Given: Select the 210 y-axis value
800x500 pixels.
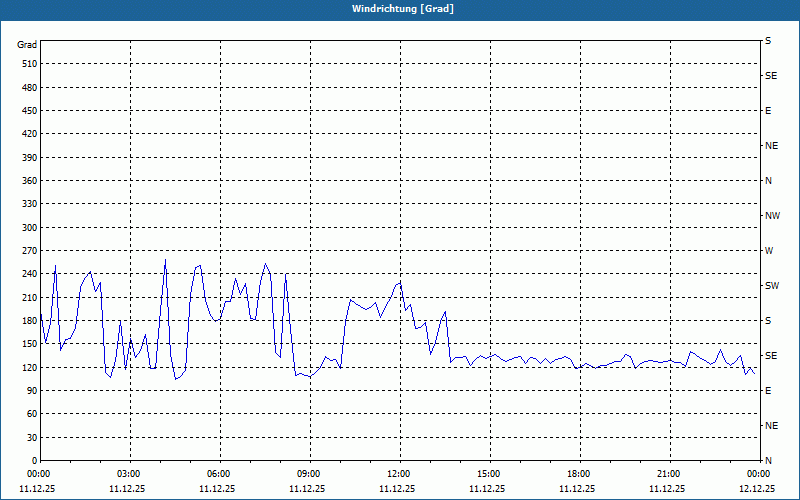Looking at the screenshot, I should [30, 297].
